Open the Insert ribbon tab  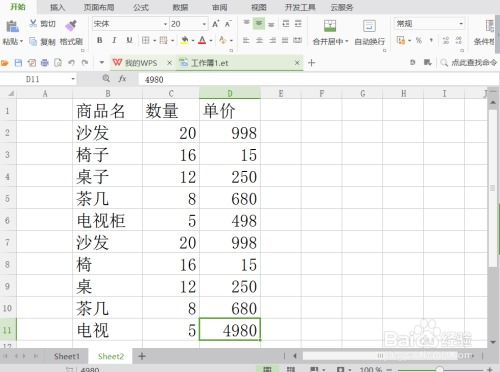57,7
